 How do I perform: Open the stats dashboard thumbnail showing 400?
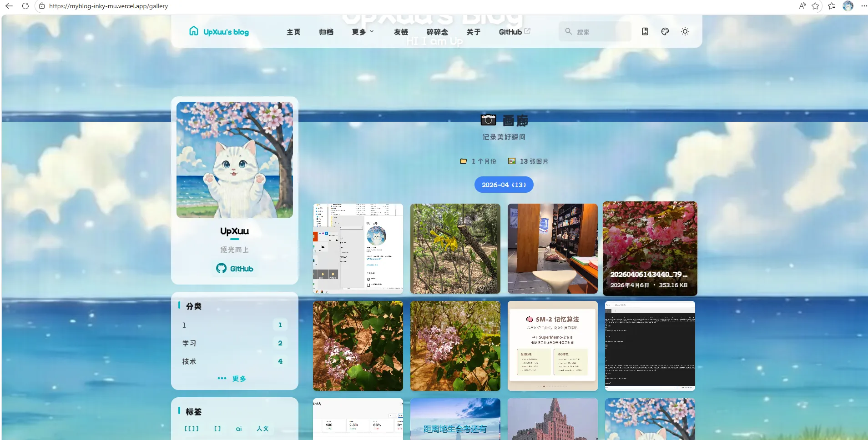(x=358, y=419)
